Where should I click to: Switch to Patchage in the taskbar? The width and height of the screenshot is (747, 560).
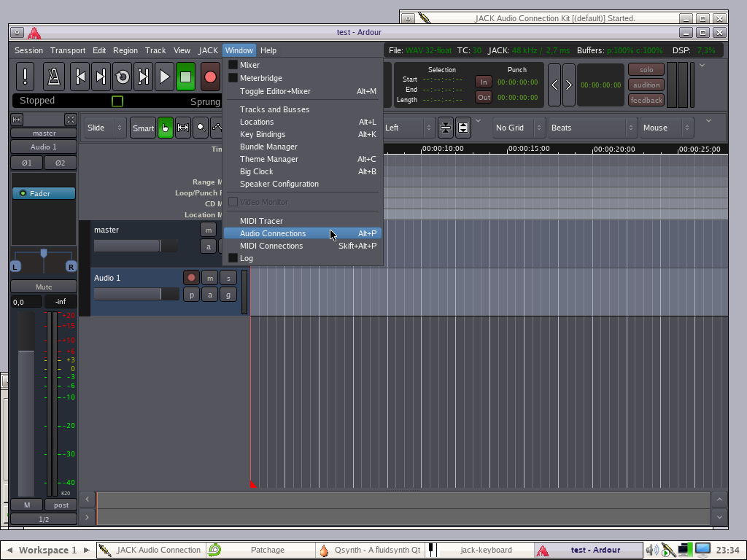[x=260, y=550]
